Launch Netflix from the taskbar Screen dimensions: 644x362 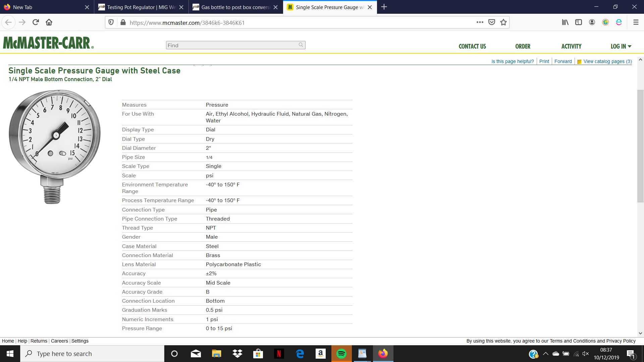pyautogui.click(x=279, y=354)
